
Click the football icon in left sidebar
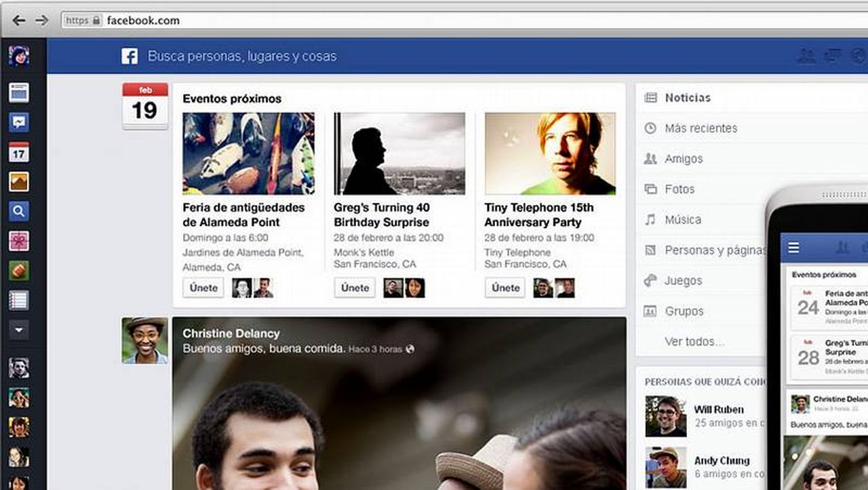coord(19,271)
